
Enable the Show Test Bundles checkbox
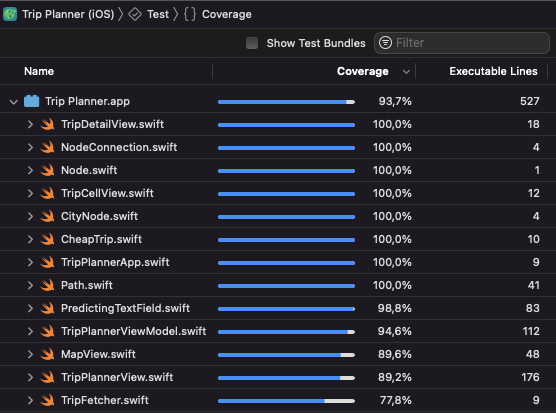252,43
